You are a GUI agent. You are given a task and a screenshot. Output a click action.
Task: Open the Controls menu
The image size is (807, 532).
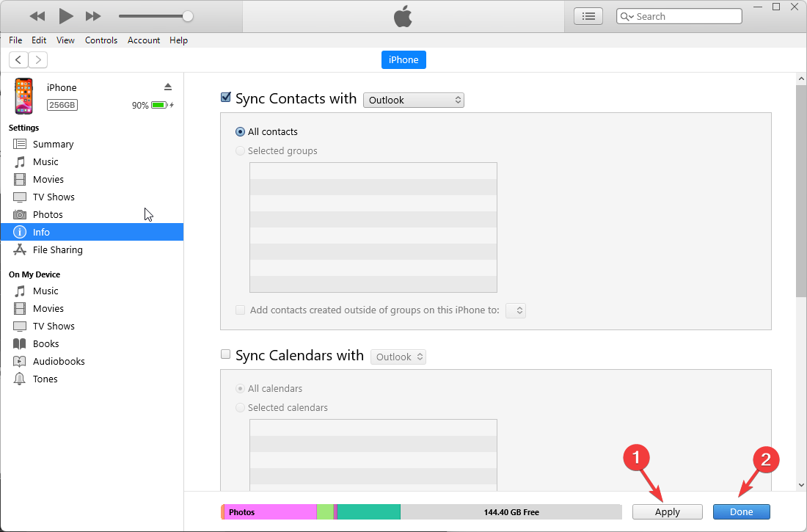coord(101,40)
